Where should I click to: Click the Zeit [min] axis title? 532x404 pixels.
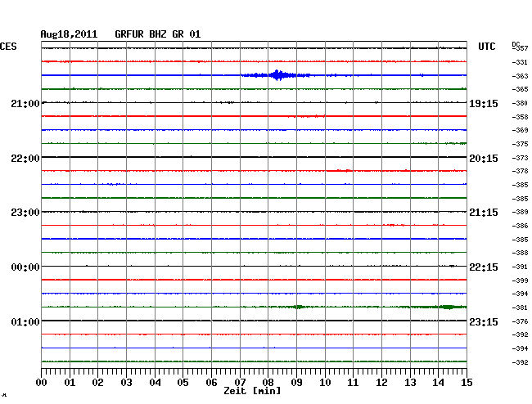tap(252, 391)
